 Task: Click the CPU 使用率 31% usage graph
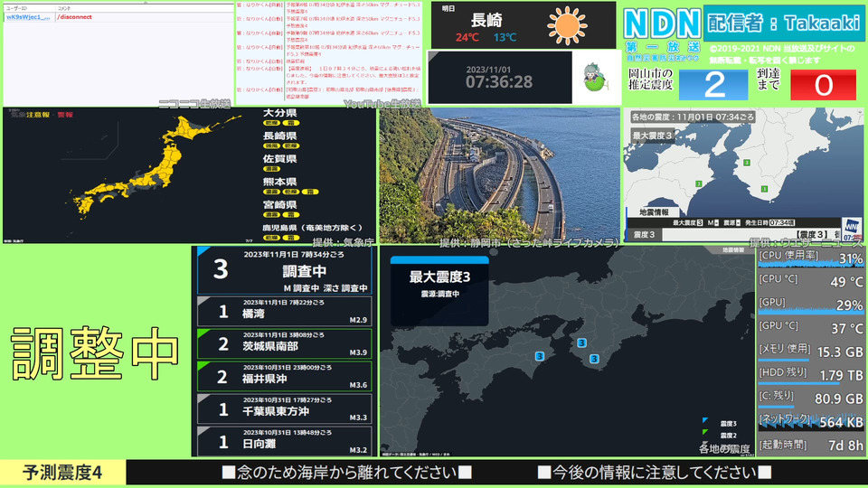point(811,258)
